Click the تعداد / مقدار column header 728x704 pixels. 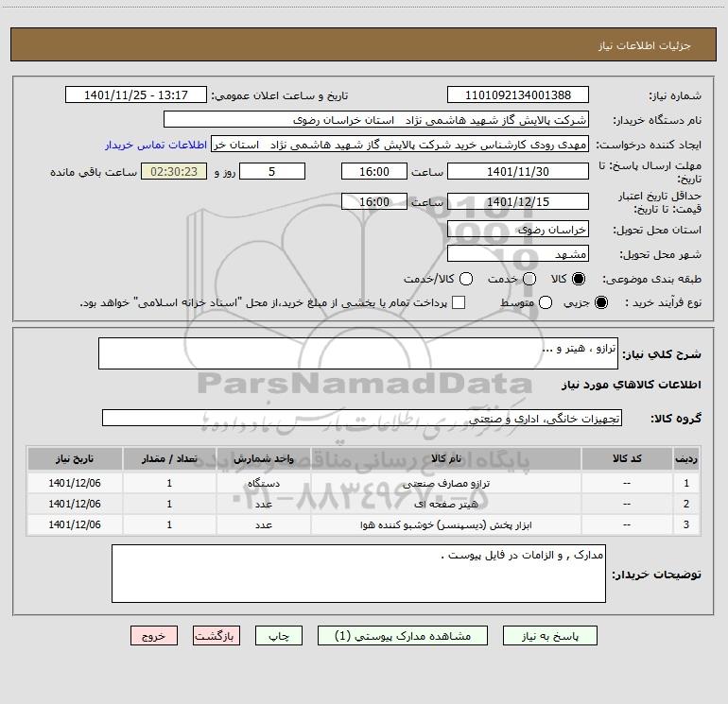tap(169, 459)
